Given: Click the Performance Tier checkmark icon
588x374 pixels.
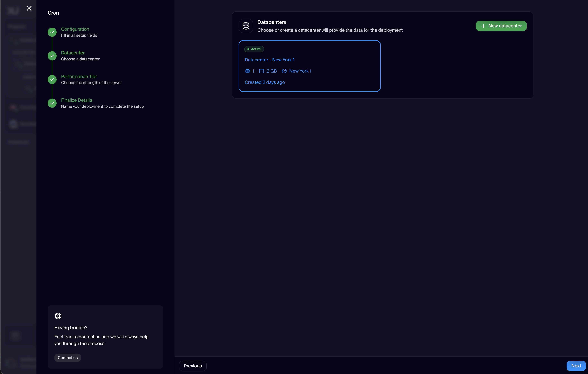Looking at the screenshot, I should (x=52, y=79).
